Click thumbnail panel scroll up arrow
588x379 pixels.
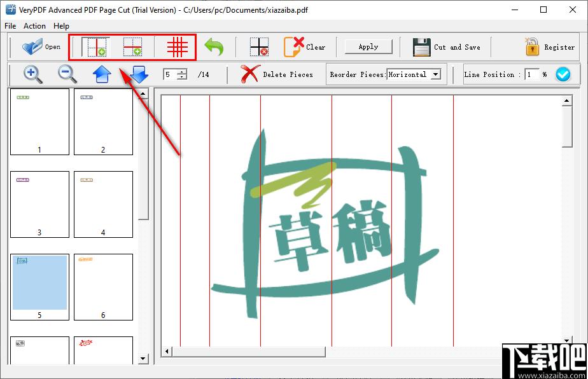pyautogui.click(x=143, y=93)
